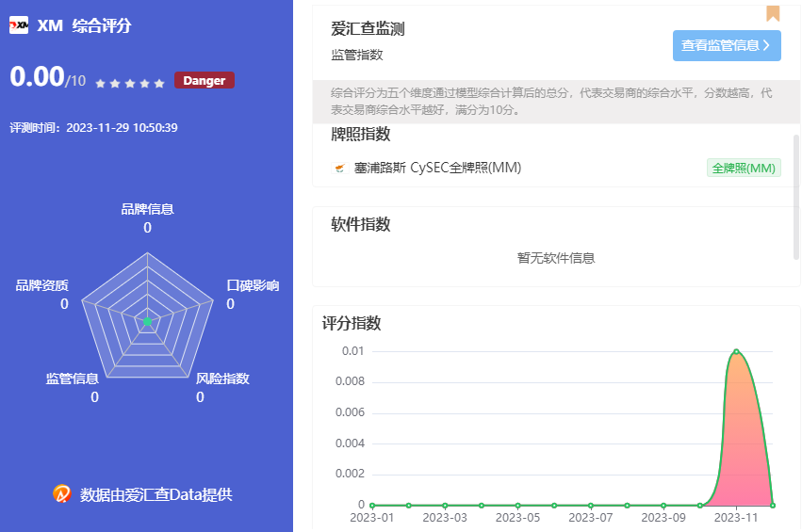Click the orange bookmark icon
This screenshot has width=802, height=532.
tap(773, 13)
